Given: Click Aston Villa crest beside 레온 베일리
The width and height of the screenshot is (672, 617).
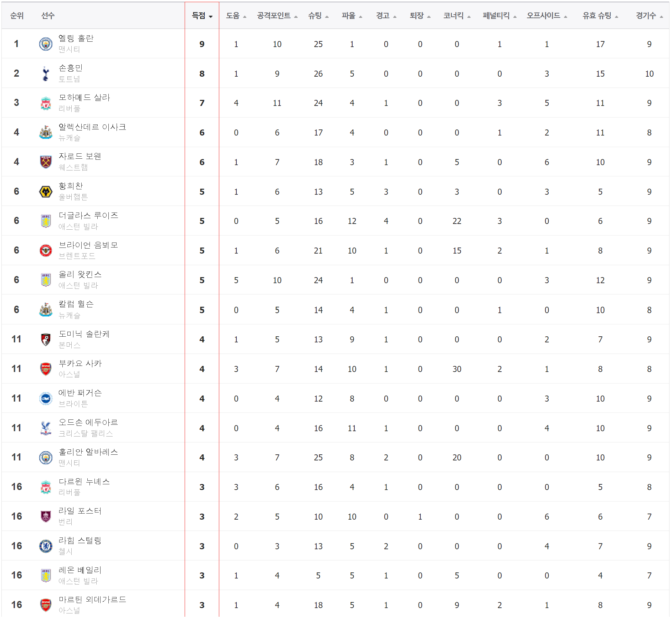Looking at the screenshot, I should [x=46, y=575].
